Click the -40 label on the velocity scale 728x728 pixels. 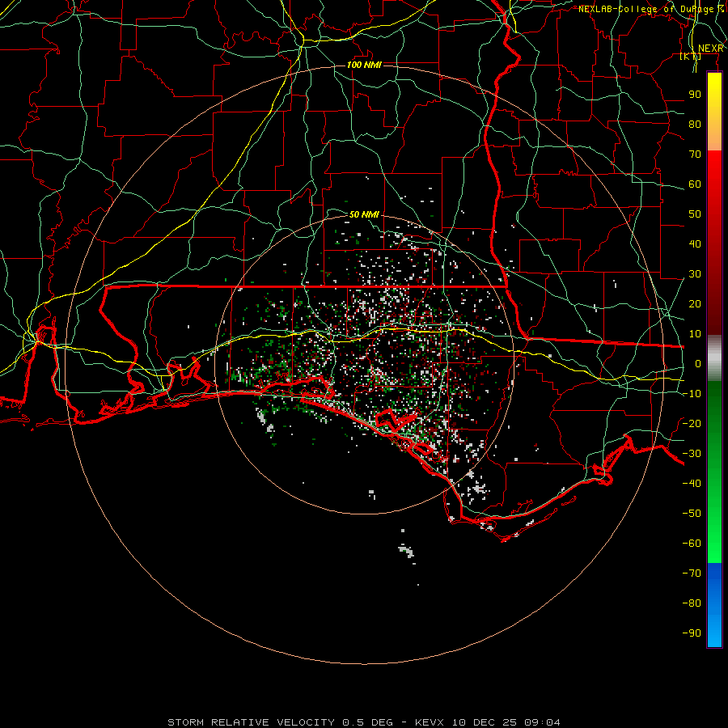tap(692, 484)
